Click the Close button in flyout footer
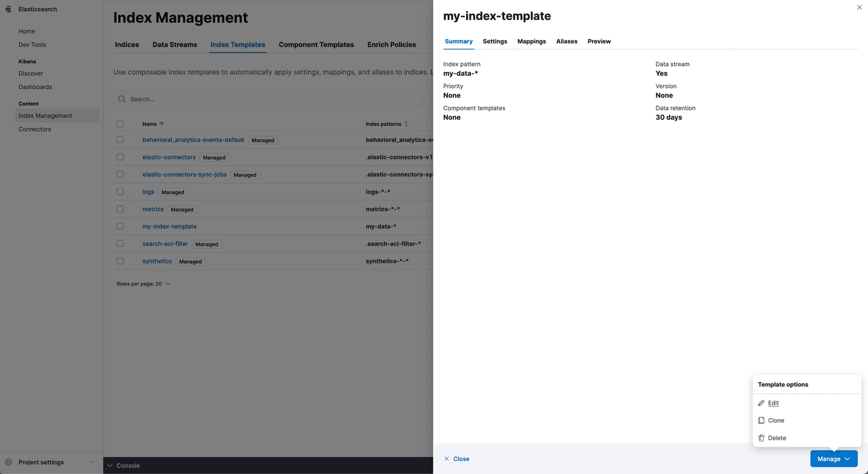The image size is (868, 474). pos(456,459)
